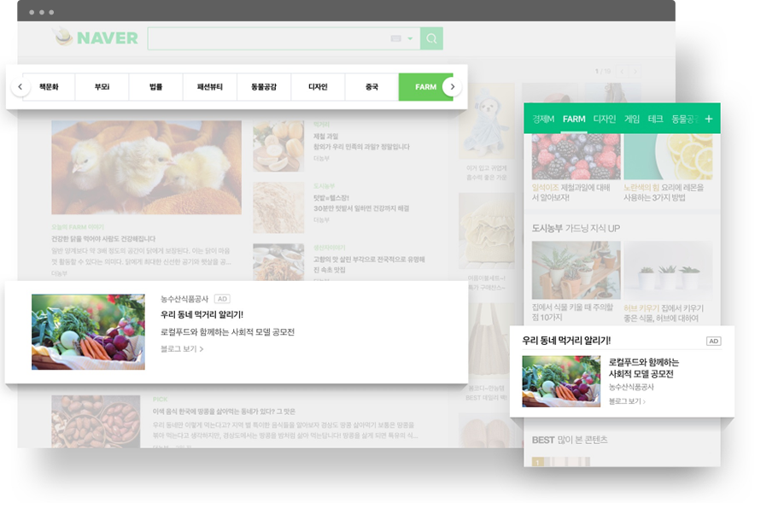The width and height of the screenshot is (778, 532).
Task: Open the baby chicks article image
Action: [x=146, y=167]
